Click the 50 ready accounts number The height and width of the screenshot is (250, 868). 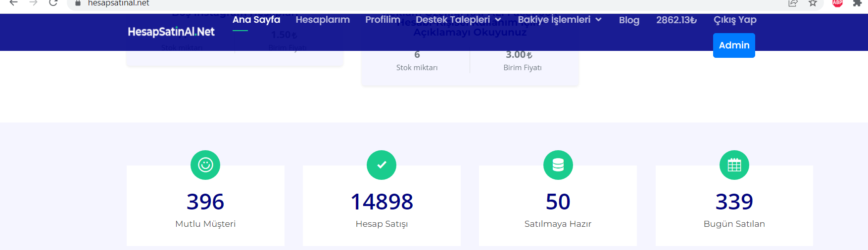click(x=558, y=202)
